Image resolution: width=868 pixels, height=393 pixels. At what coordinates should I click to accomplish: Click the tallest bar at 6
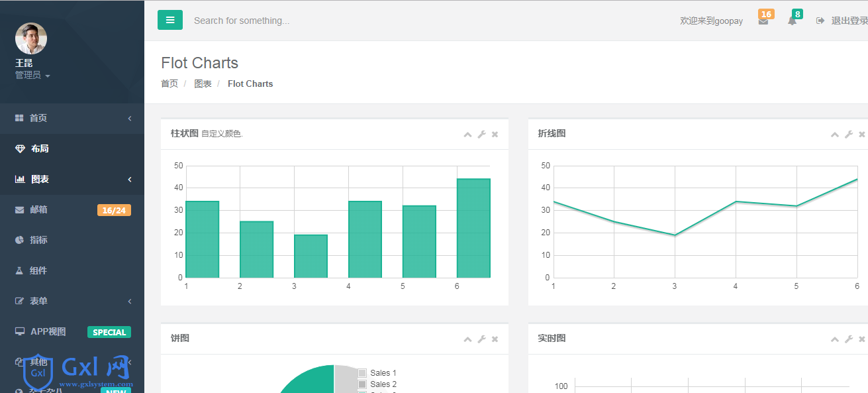tap(473, 228)
